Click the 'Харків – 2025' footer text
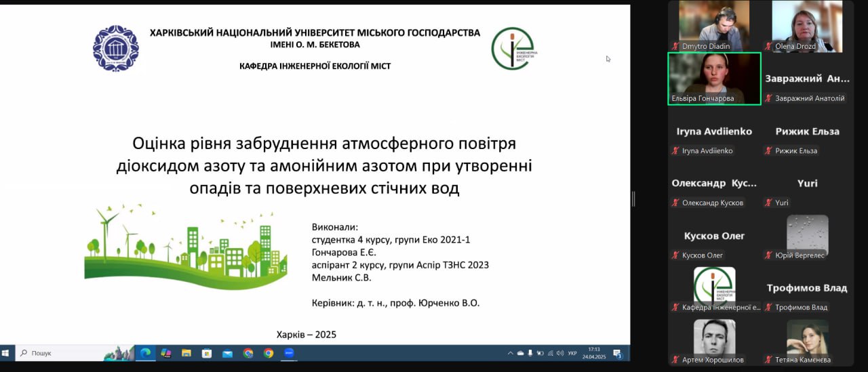Image resolution: width=868 pixels, height=372 pixels. [x=307, y=334]
